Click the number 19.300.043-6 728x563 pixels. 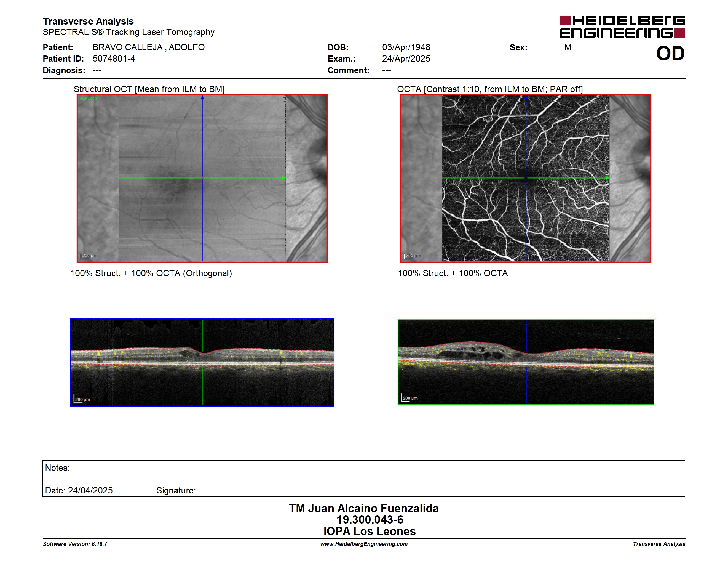(x=370, y=520)
